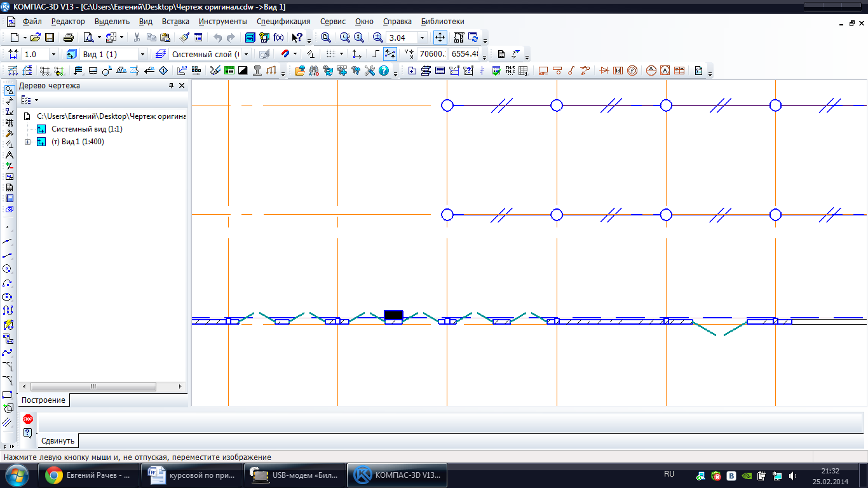This screenshot has width=868, height=488.
Task: Open the Dimensions panel in left sidebar
Action: 9,101
